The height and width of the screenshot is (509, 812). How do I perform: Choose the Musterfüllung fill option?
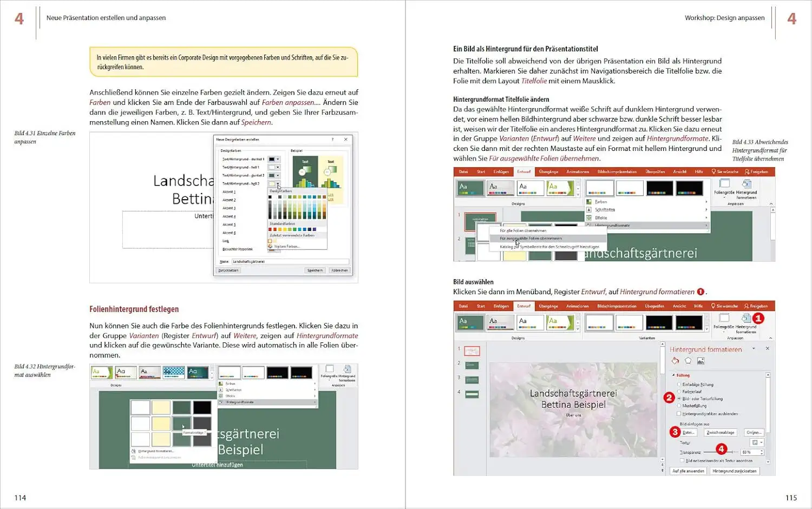click(x=679, y=406)
